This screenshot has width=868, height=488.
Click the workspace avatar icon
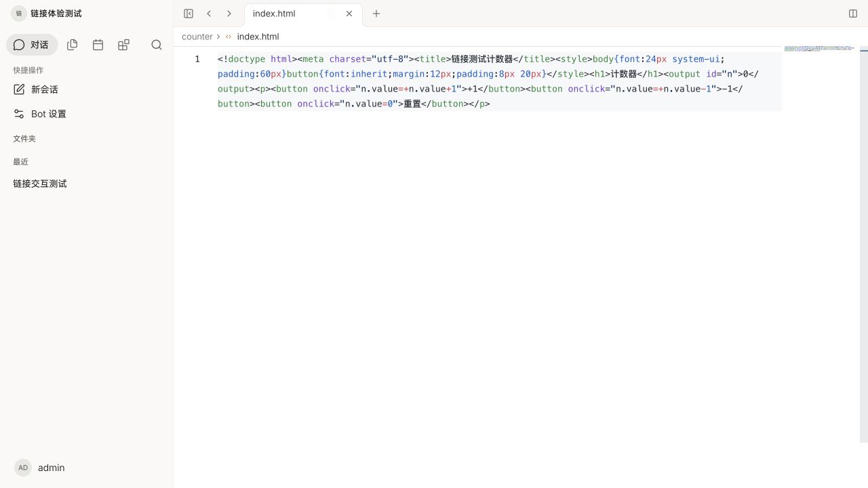[19, 14]
